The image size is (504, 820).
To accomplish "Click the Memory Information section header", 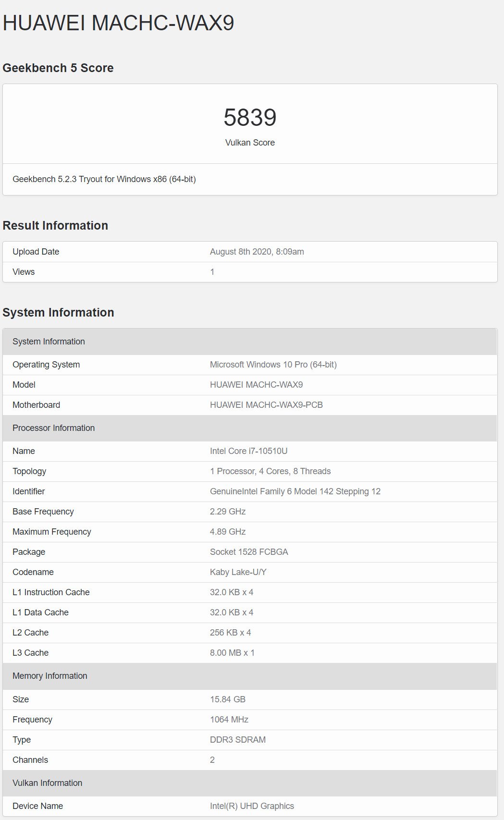I will click(x=250, y=676).
